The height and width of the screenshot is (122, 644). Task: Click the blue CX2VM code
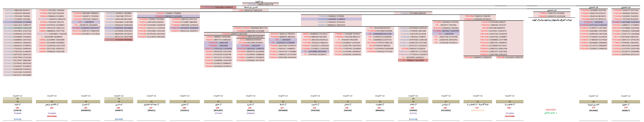click(413, 119)
